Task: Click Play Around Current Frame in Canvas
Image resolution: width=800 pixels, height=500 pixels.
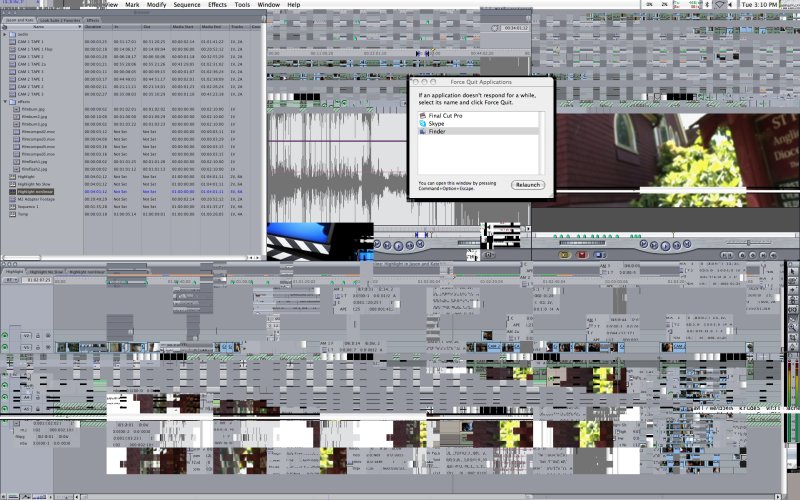Action: coord(677,245)
